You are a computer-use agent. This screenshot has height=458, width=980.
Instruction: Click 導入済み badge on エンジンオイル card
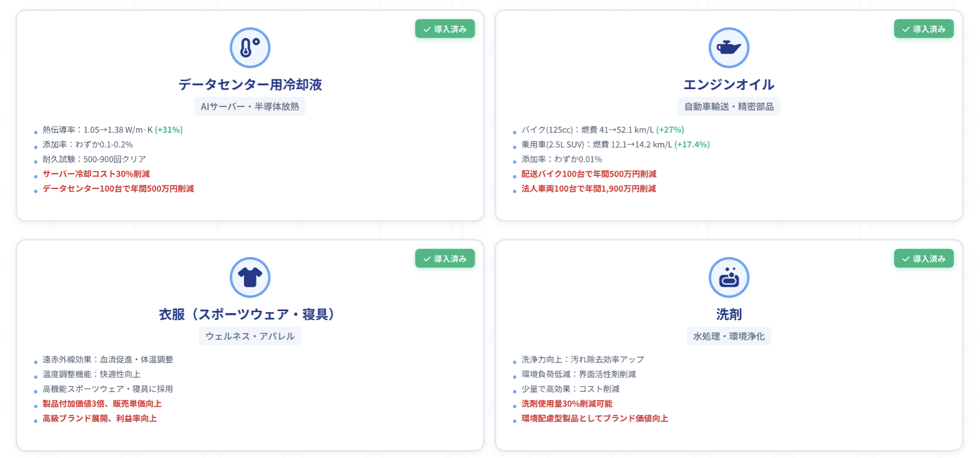924,29
